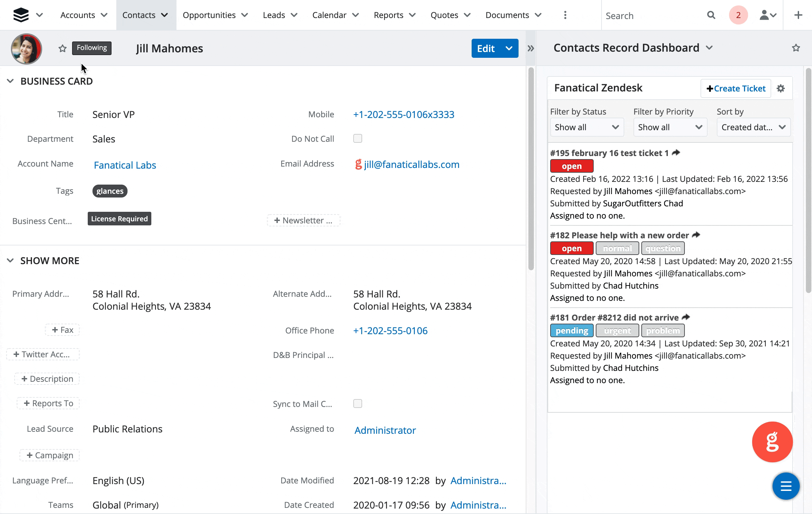Open Fanatical Zendesk settings gear

[781, 88]
